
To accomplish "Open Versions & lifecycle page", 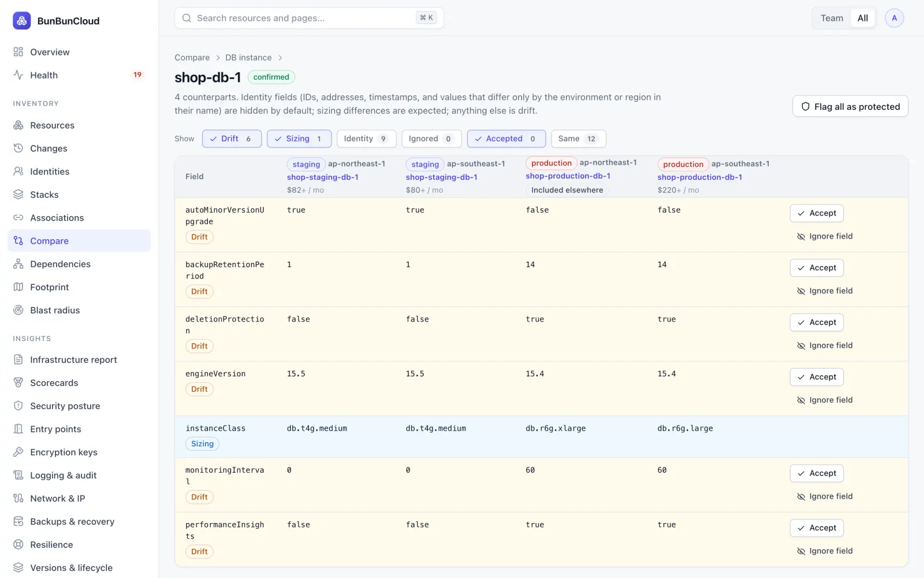I will tap(79, 568).
